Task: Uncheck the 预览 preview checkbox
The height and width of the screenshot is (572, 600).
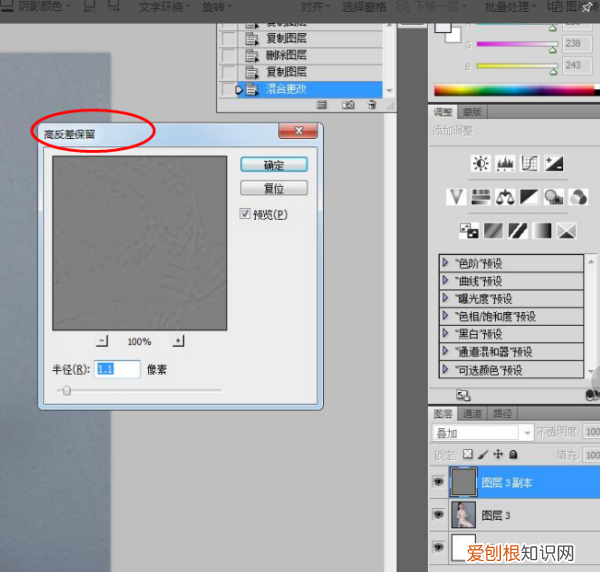Action: [x=245, y=214]
